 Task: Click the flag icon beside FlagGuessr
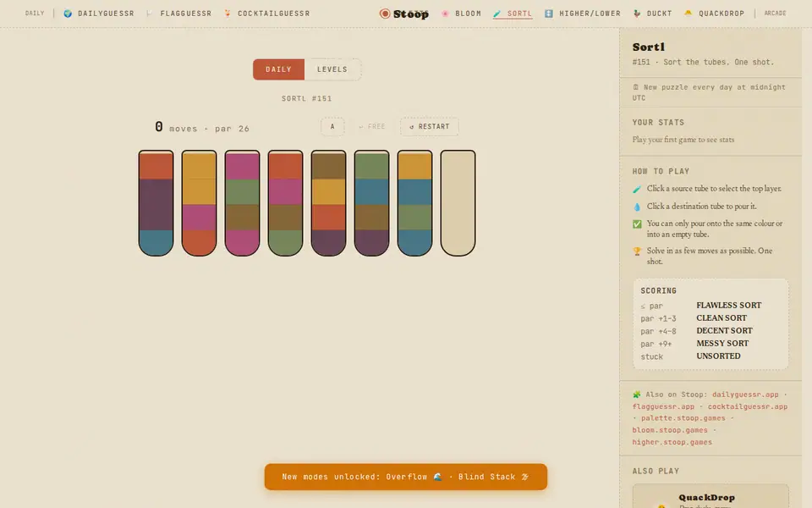(x=150, y=14)
